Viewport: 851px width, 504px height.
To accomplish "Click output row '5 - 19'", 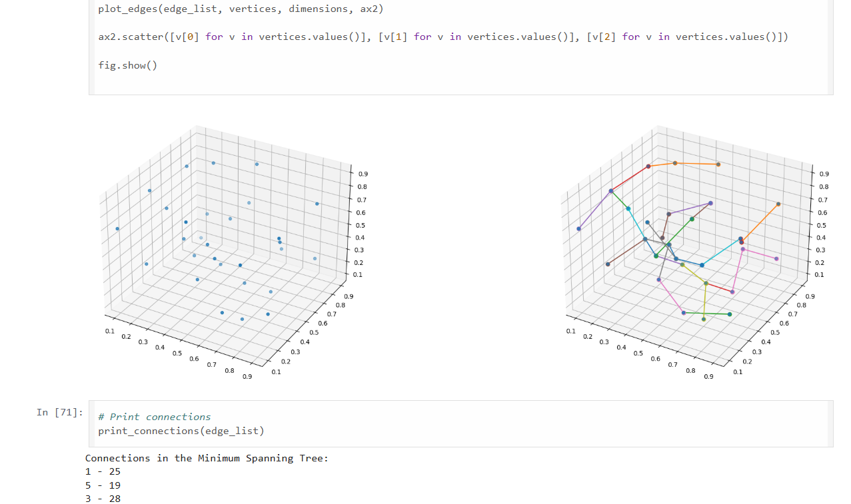I will [103, 485].
